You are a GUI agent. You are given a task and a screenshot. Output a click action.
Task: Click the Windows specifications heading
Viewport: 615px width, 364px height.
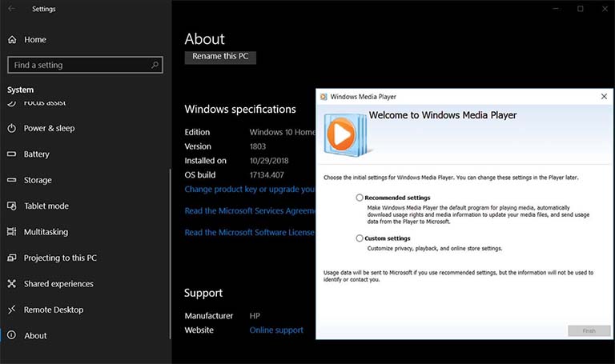240,110
